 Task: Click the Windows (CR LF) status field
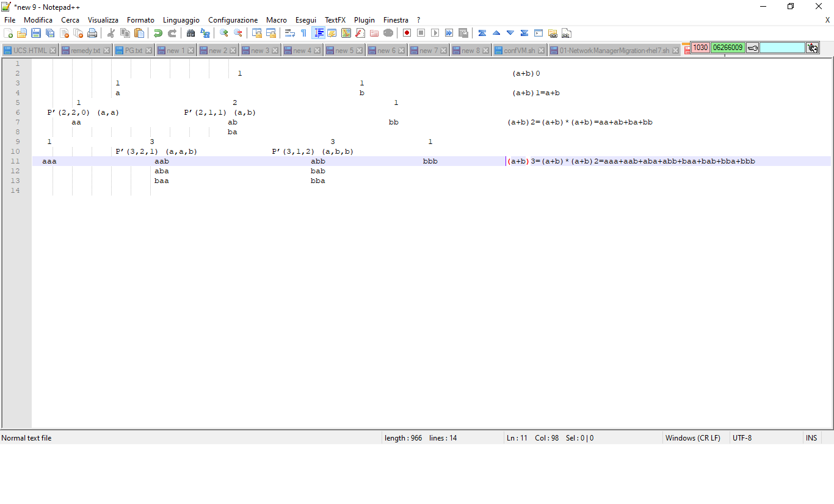tap(692, 438)
